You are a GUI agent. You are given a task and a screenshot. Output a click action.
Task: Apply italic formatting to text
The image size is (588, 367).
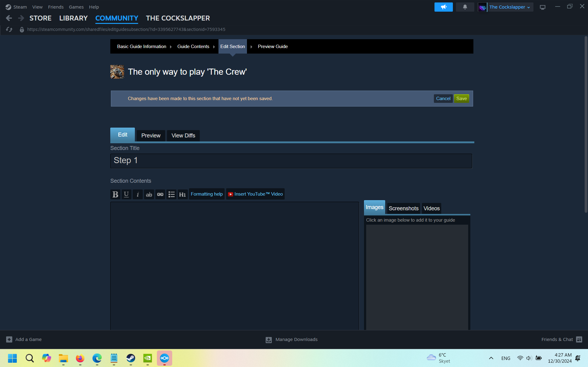click(138, 194)
